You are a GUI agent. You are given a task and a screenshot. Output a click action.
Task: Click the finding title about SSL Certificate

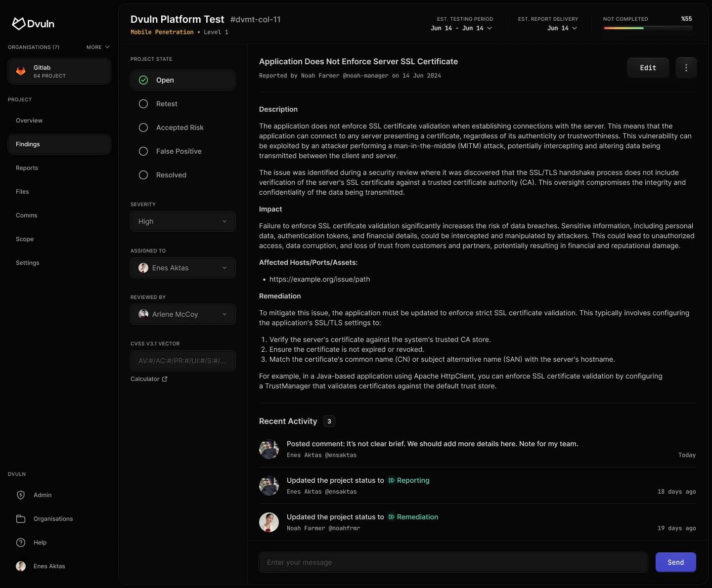click(358, 61)
